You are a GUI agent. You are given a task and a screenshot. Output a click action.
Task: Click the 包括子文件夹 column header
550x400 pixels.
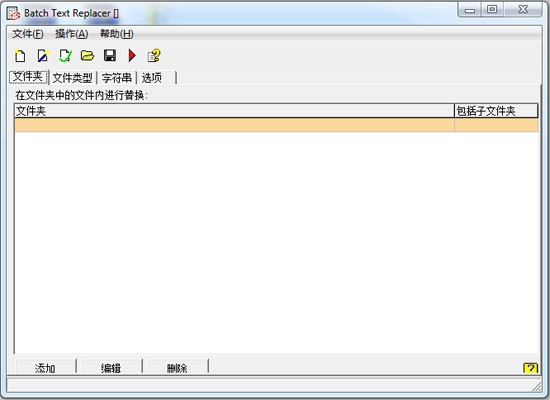(496, 111)
